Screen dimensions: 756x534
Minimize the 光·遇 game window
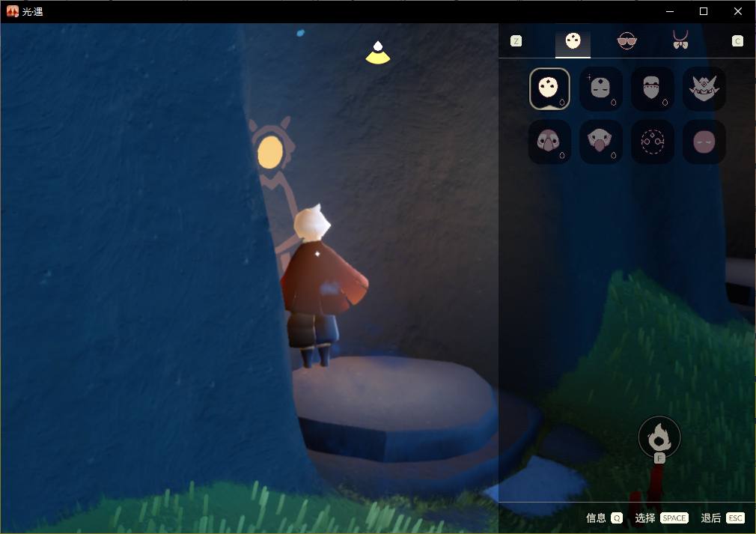click(x=670, y=11)
